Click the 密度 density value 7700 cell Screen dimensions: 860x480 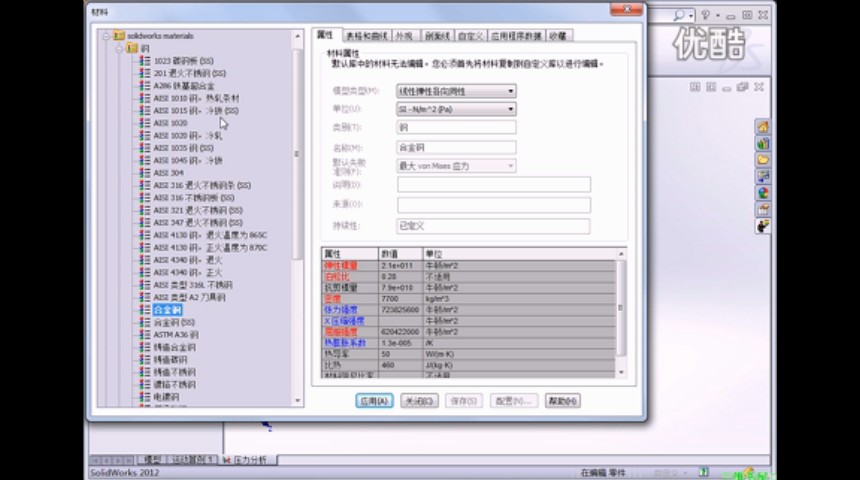400,299
